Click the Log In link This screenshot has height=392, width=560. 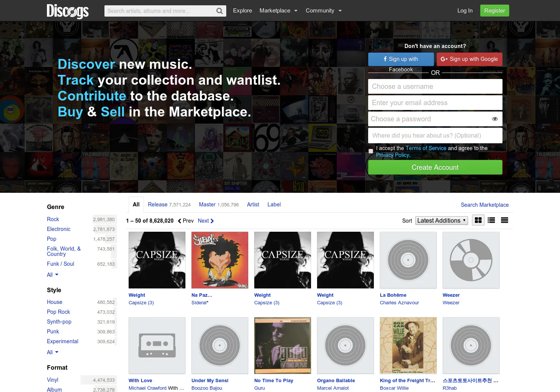(x=465, y=11)
